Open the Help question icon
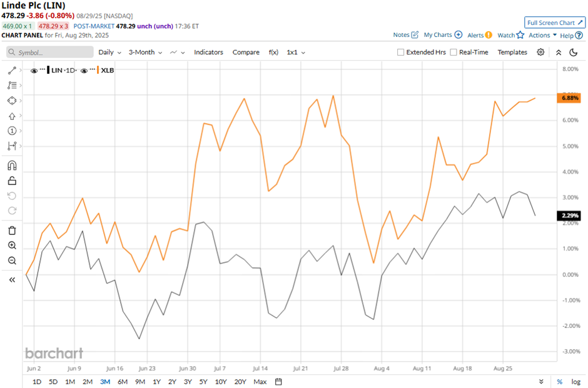This screenshot has width=588, height=388. [x=579, y=36]
